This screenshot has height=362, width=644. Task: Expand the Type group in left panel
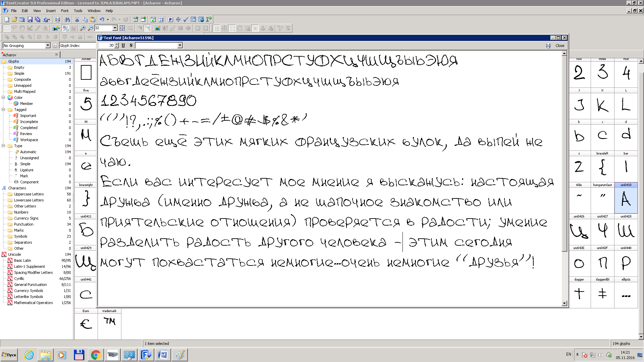(x=4, y=145)
